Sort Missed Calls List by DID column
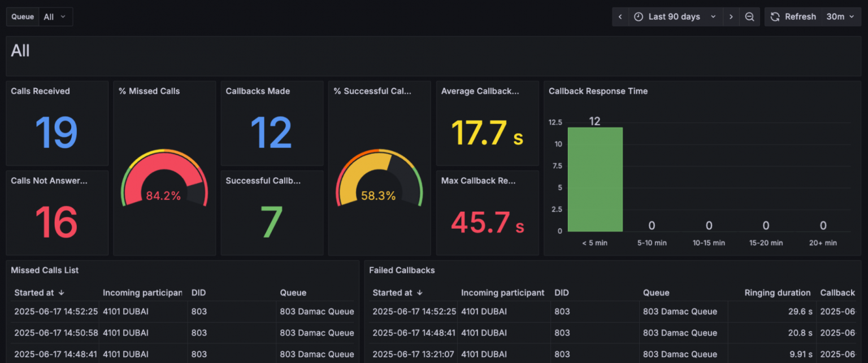 tap(199, 292)
